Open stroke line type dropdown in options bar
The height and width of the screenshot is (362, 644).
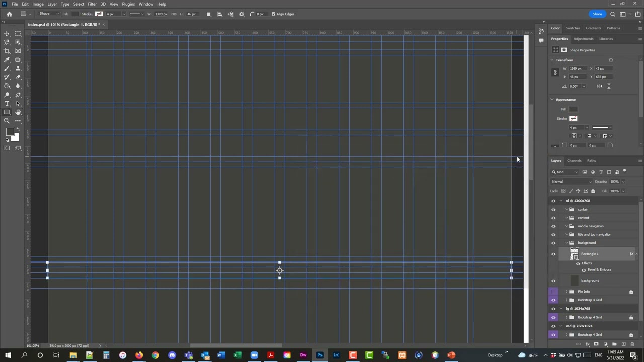[x=136, y=14]
